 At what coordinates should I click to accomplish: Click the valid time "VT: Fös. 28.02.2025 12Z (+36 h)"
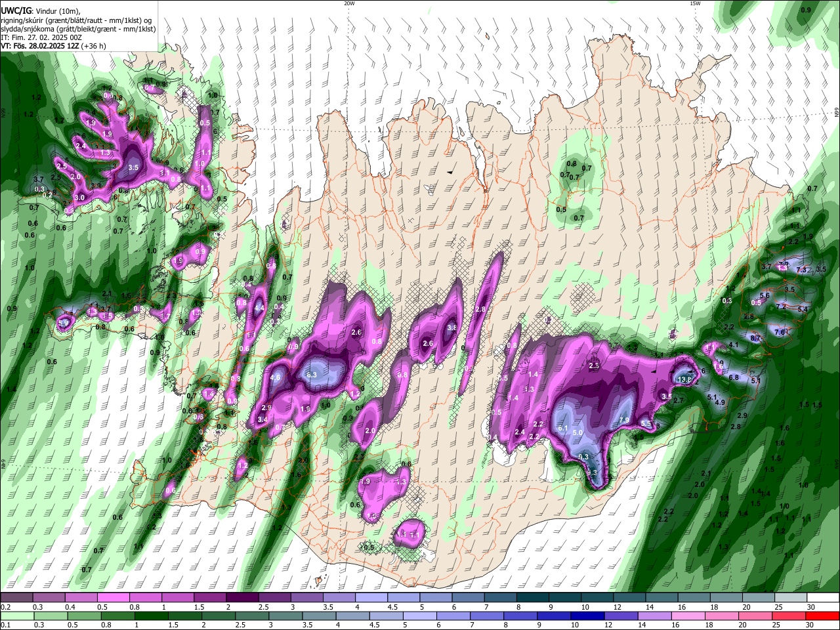pos(54,46)
